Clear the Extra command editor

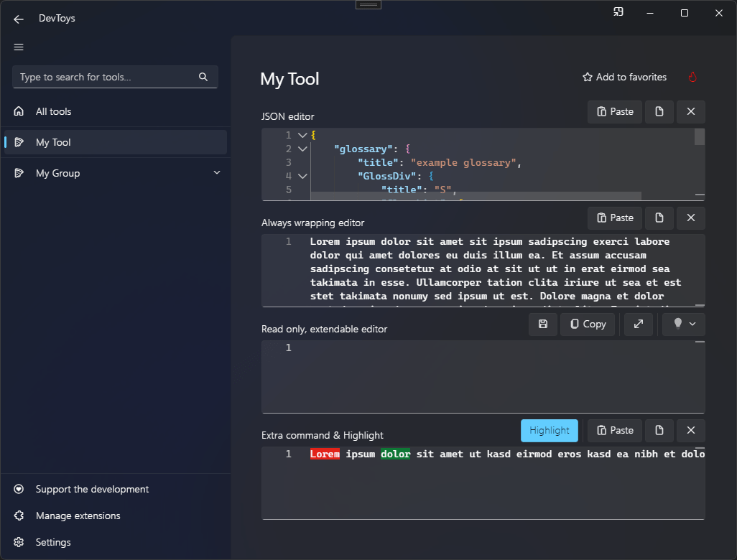[x=690, y=430]
